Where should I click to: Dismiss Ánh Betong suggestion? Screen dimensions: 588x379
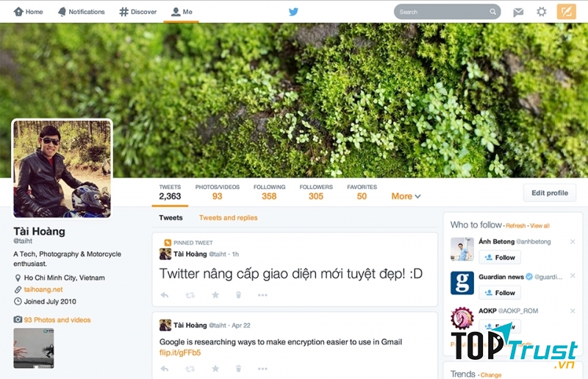point(573,241)
